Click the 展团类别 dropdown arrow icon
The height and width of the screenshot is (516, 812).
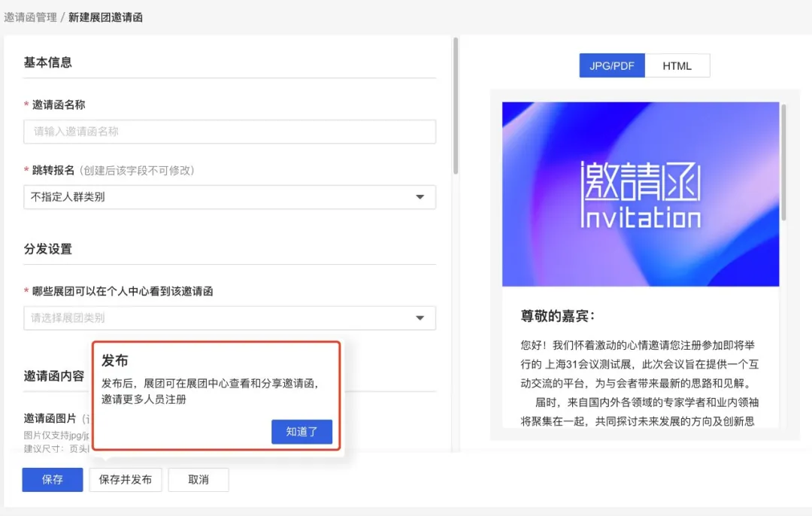[x=420, y=318]
